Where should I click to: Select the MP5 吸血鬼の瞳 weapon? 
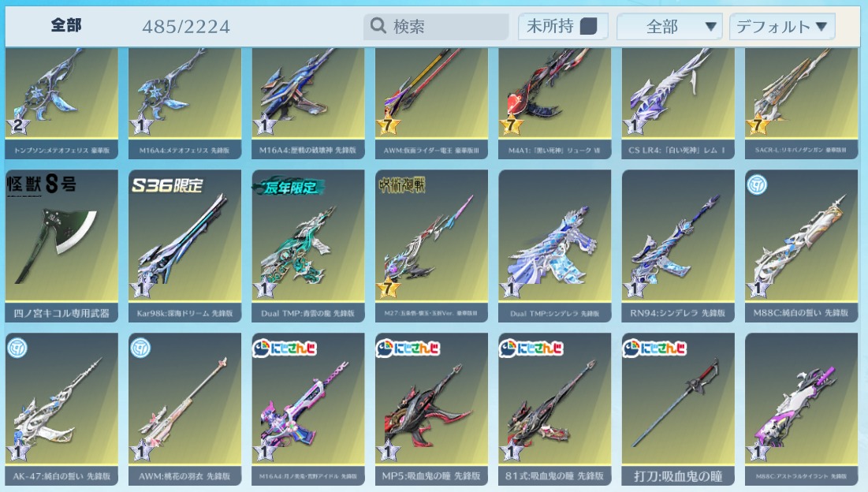pos(431,409)
